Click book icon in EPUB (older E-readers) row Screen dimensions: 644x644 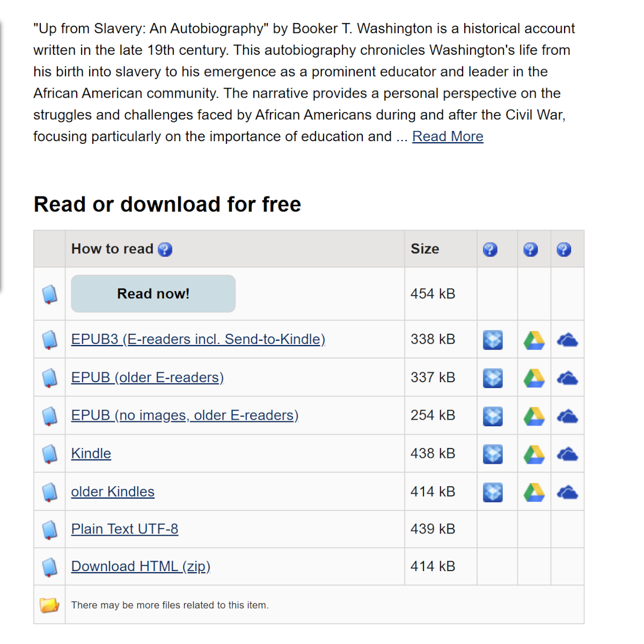tap(49, 378)
